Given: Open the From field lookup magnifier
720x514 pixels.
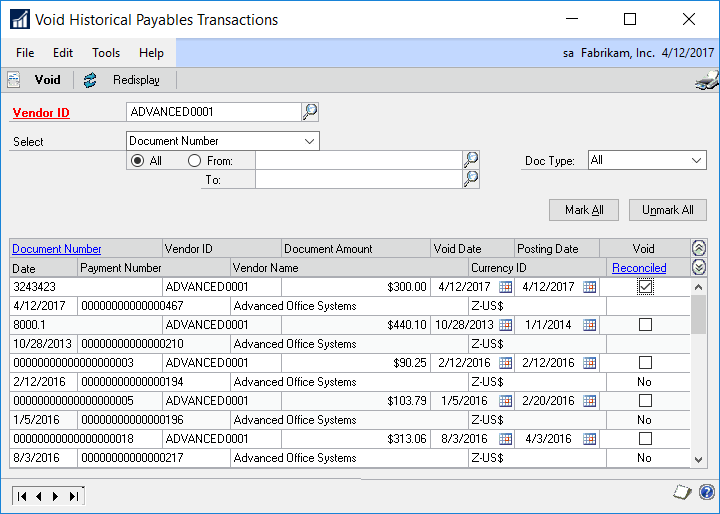Looking at the screenshot, I should (x=471, y=160).
